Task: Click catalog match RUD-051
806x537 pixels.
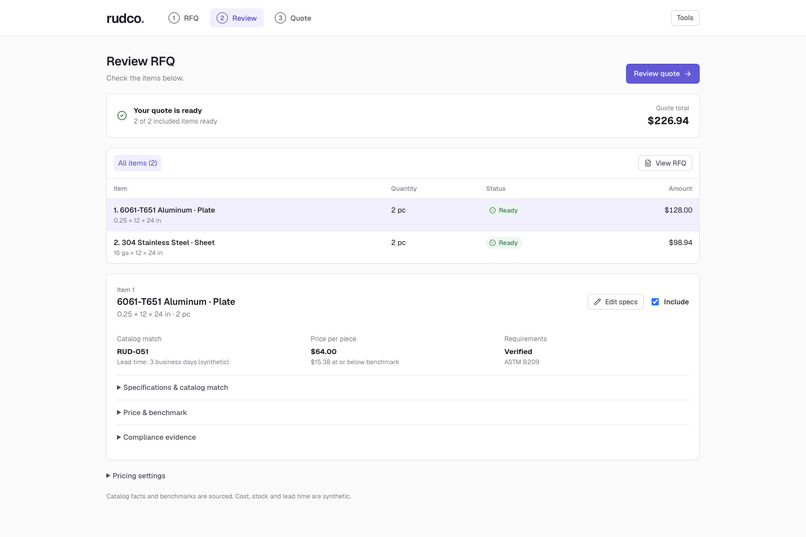Action: pos(133,351)
